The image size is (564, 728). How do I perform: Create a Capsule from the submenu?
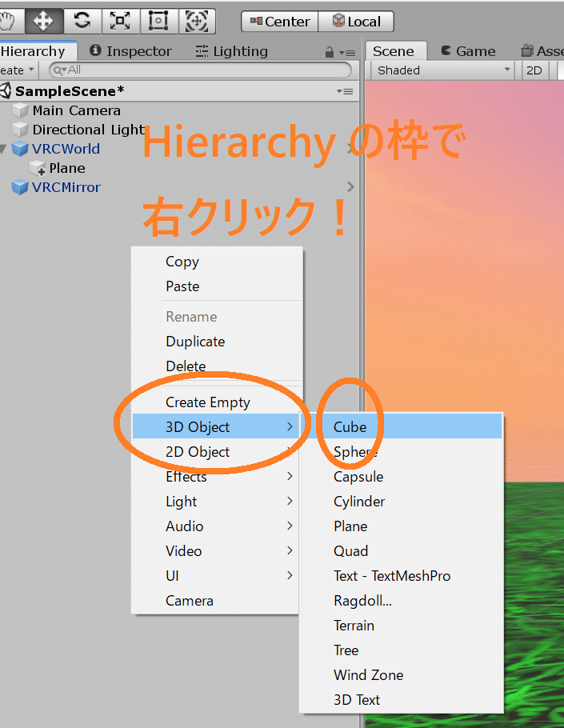402,476
